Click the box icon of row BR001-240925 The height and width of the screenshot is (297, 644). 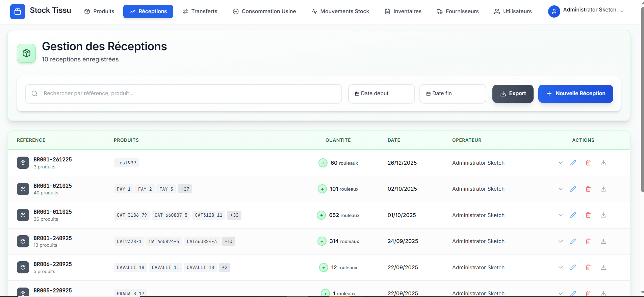click(x=23, y=241)
